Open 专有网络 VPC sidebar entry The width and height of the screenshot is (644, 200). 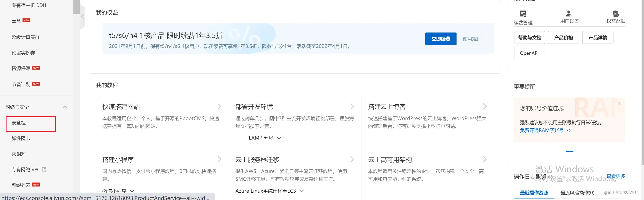click(x=26, y=169)
